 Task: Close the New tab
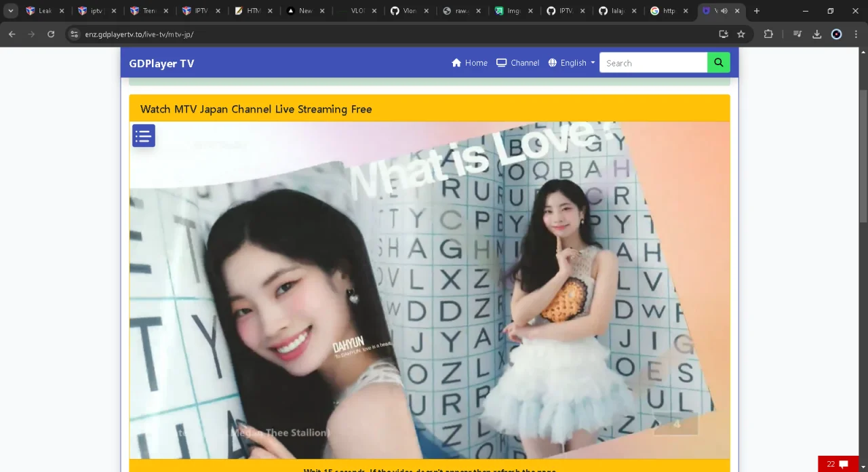coord(322,11)
